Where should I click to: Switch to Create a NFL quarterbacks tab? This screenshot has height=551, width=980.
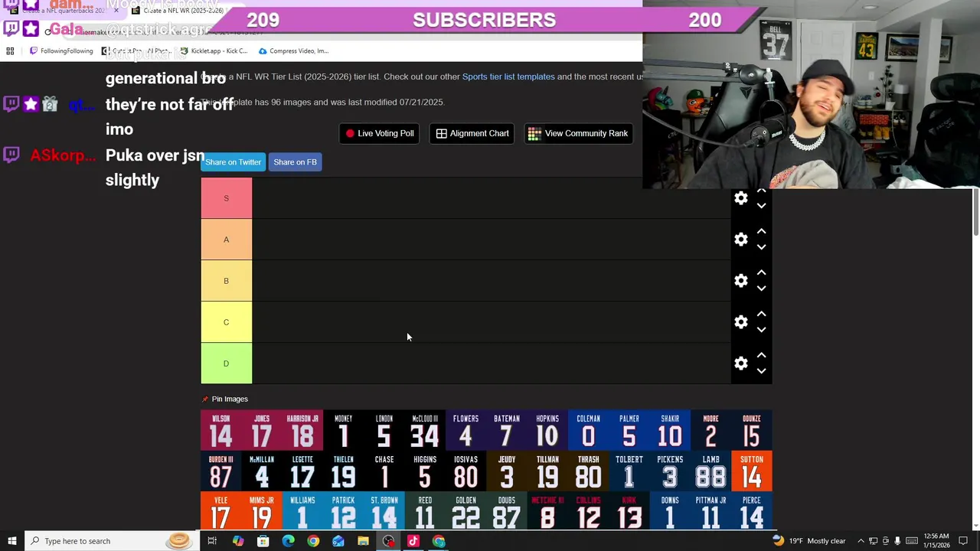(63, 11)
